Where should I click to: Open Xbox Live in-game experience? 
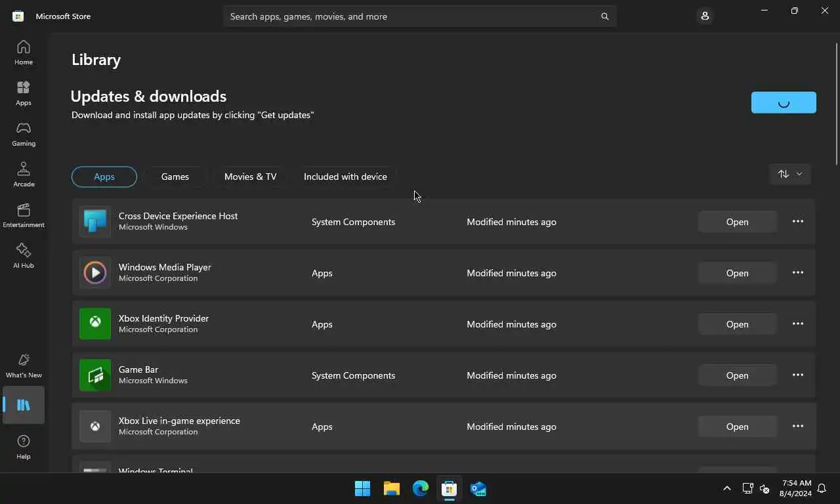738,427
